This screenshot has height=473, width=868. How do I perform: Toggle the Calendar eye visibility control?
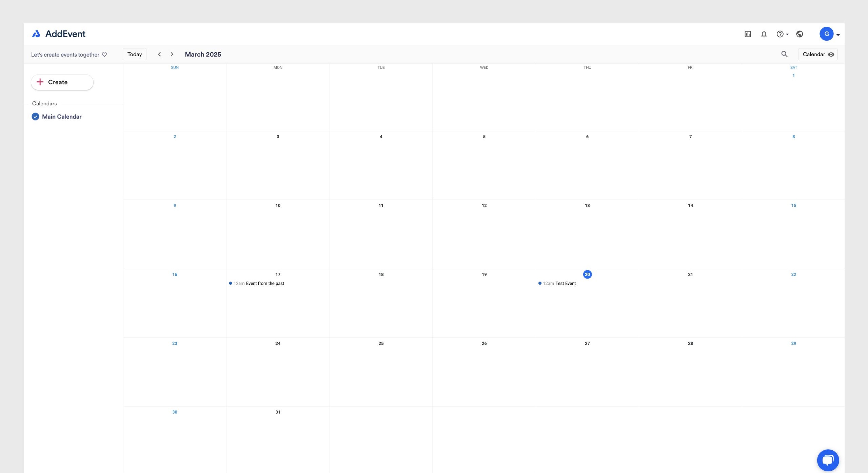coord(831,54)
